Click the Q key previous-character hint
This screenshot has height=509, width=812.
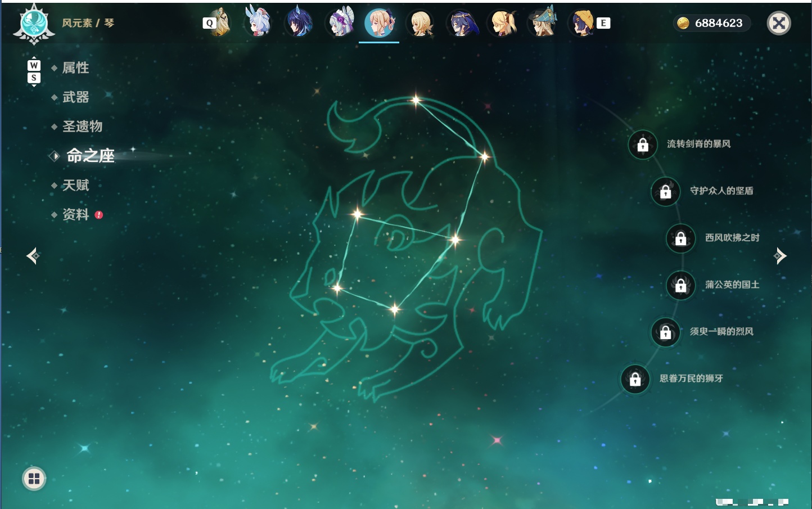(x=209, y=23)
